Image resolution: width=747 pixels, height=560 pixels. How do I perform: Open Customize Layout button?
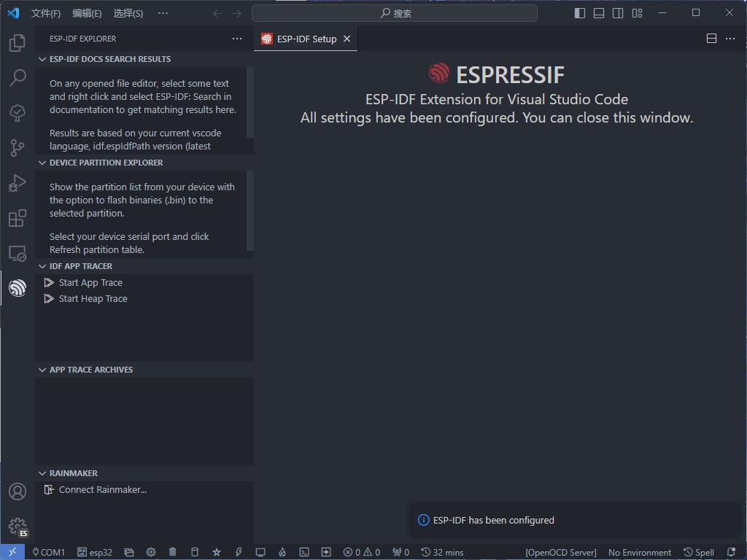(x=637, y=13)
